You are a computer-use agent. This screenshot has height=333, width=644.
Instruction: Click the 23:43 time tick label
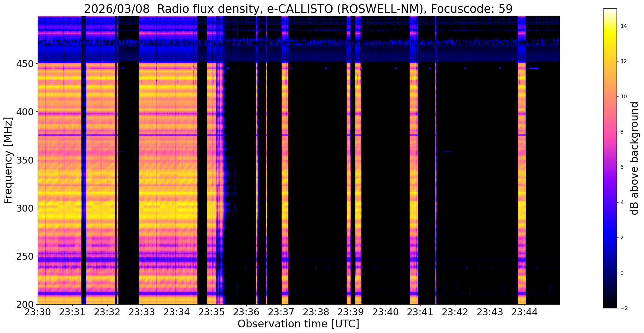(490, 312)
